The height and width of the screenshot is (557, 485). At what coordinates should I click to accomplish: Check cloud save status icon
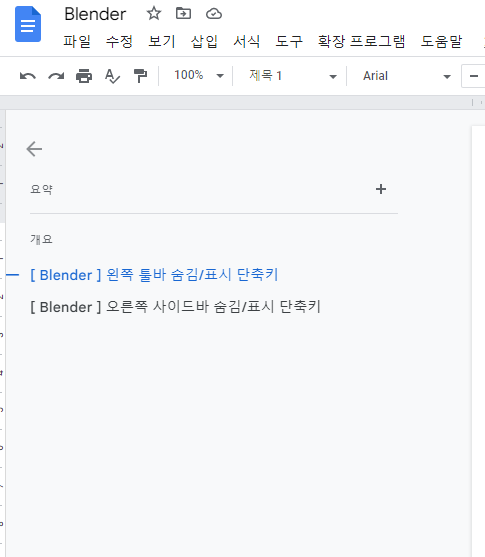(x=214, y=14)
